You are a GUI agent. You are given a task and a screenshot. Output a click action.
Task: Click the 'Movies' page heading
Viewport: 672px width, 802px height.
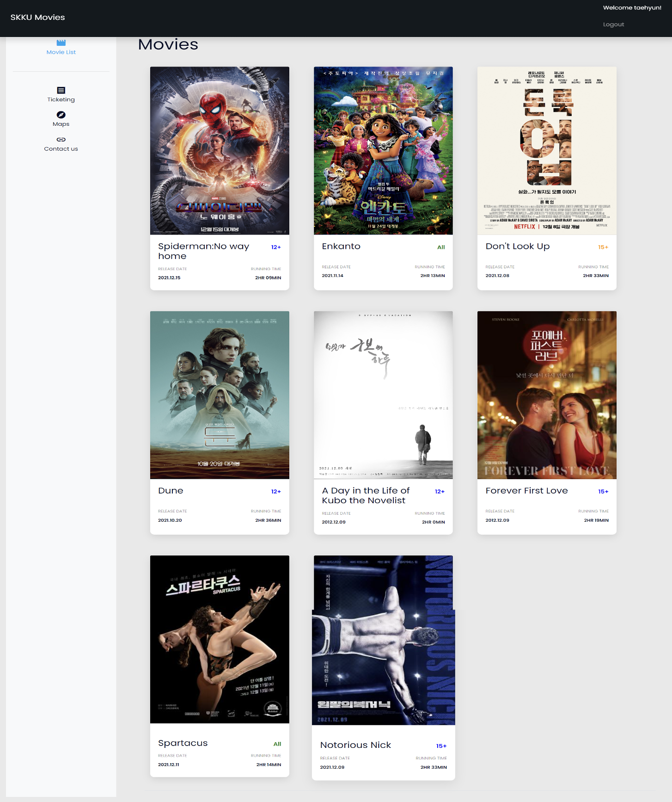pos(168,45)
